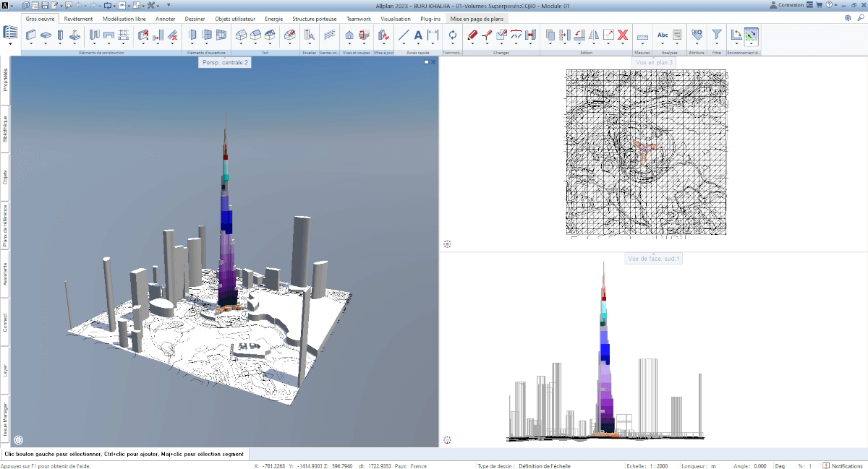Screen dimensions: 868x469
Task: Select the Garde-corps railing tool icon
Action: coord(329,34)
